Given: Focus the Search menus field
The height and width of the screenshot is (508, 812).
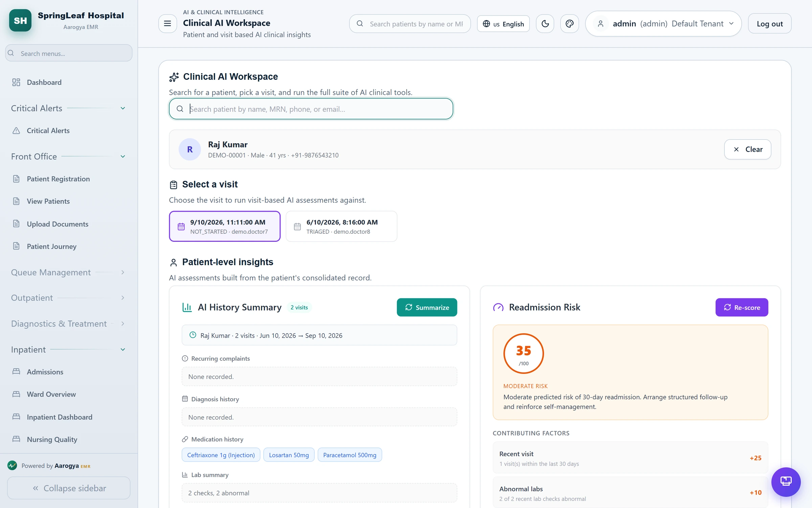Looking at the screenshot, I should pos(69,53).
